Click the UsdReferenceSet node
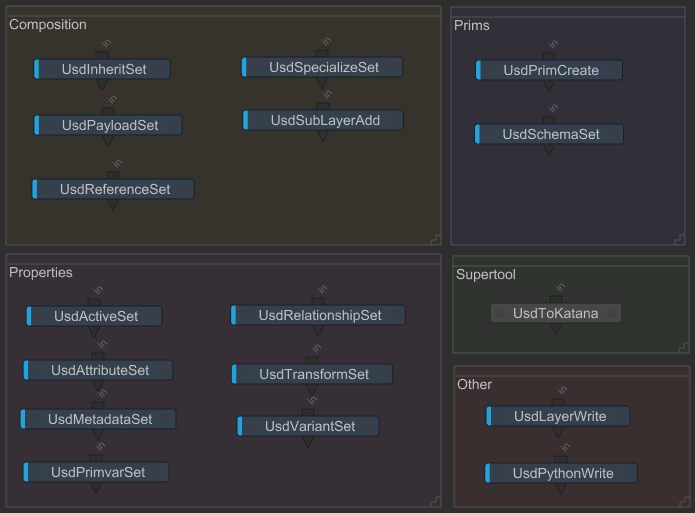This screenshot has height=513, width=695. pos(114,189)
